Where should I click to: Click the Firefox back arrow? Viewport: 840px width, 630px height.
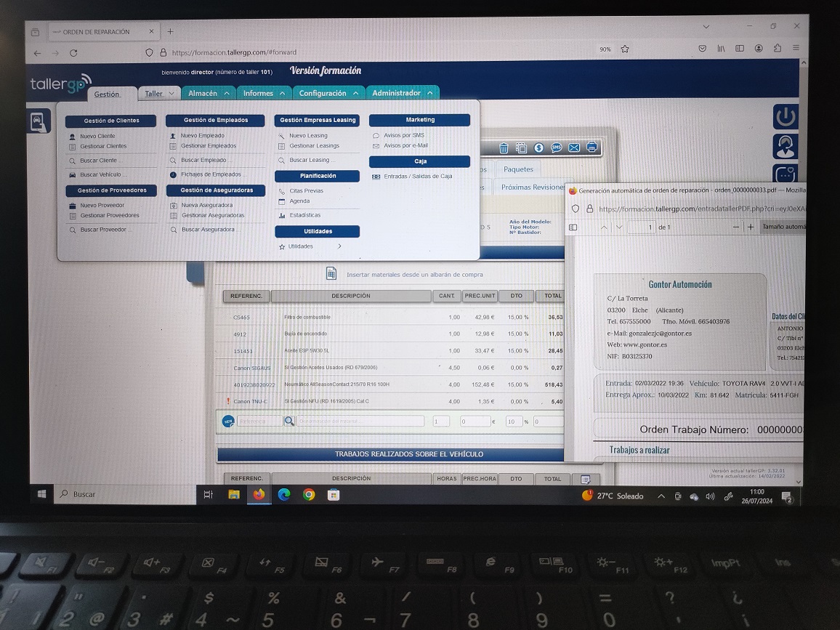point(37,53)
